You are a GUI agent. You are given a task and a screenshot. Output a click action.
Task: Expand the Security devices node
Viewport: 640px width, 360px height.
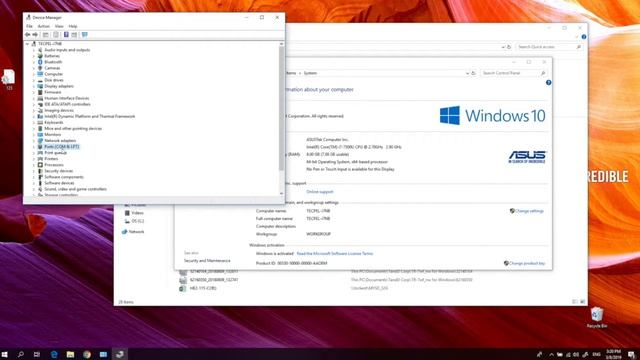coord(34,171)
